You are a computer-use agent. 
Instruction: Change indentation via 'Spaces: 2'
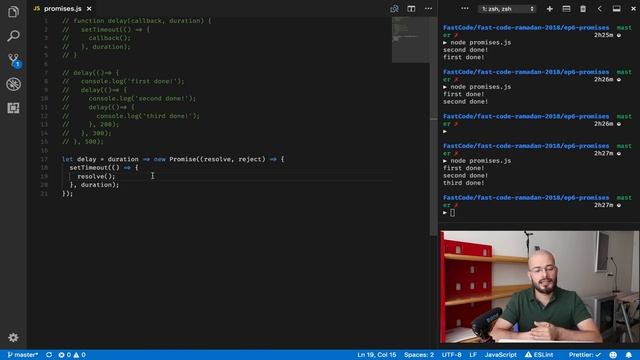[419, 355]
